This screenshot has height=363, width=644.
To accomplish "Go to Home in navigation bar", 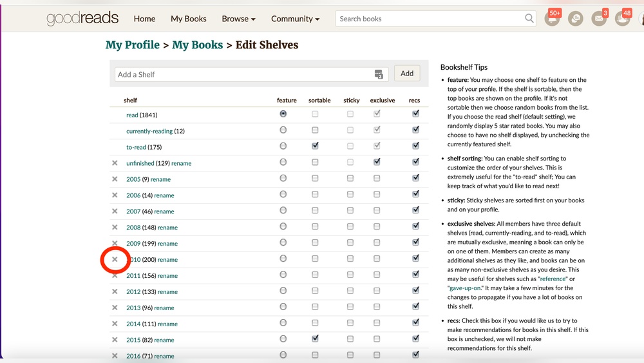I will tap(144, 19).
